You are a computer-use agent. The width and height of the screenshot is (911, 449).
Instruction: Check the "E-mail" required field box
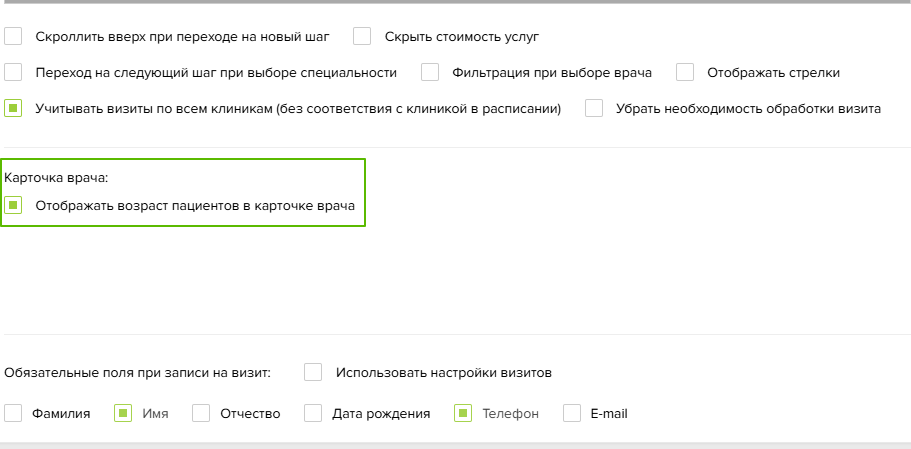coord(572,414)
